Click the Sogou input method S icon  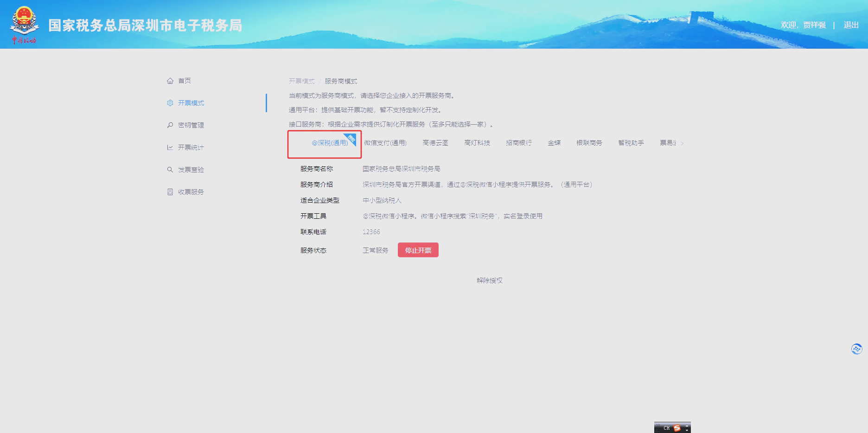coord(677,427)
